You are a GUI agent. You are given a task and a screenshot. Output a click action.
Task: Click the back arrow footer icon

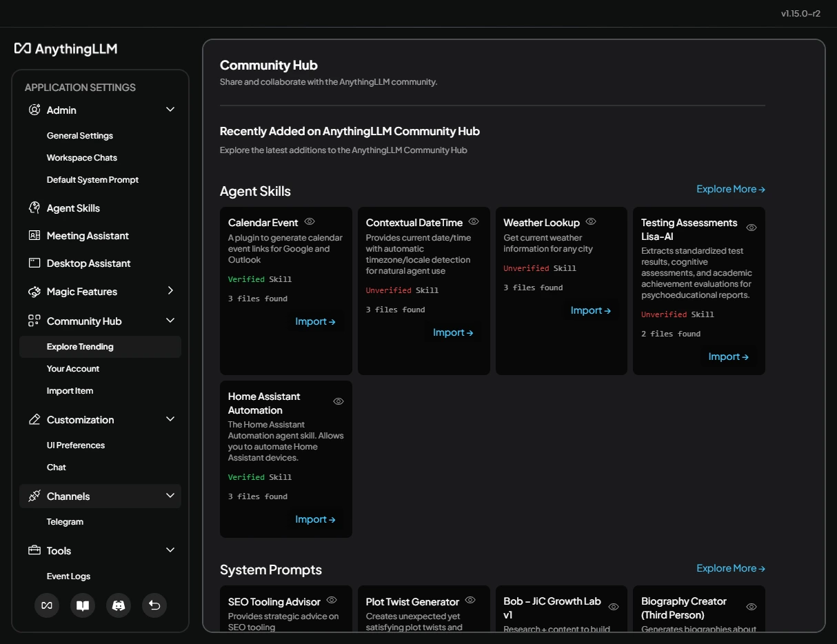(x=154, y=605)
